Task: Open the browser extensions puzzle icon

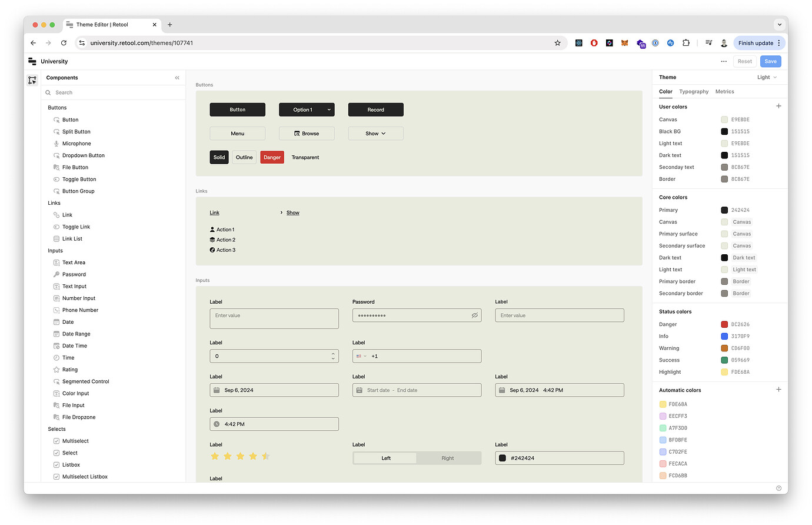Action: click(x=686, y=43)
